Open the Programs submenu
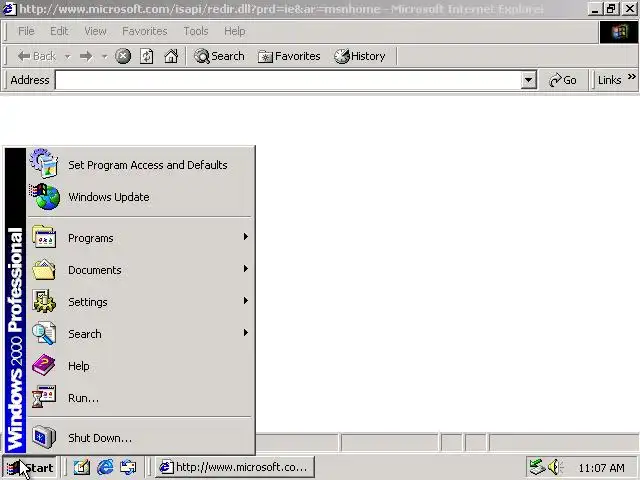This screenshot has width=640, height=480. tap(140, 238)
